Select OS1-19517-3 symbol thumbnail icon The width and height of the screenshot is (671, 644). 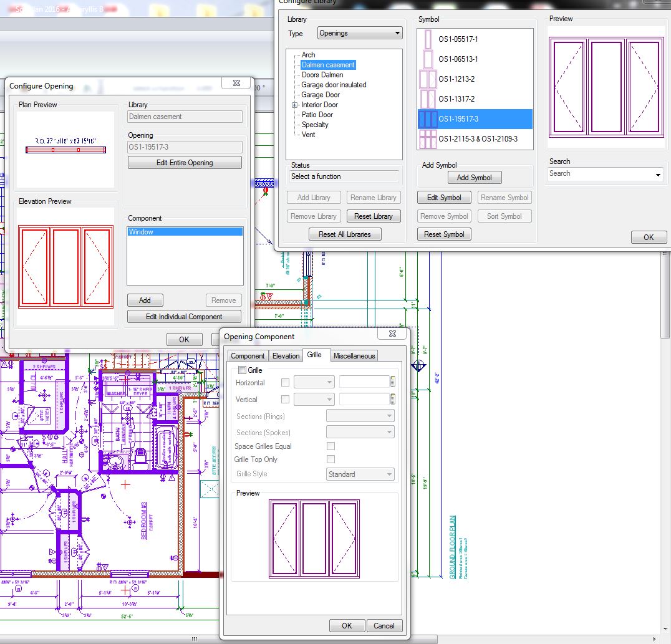pyautogui.click(x=428, y=119)
